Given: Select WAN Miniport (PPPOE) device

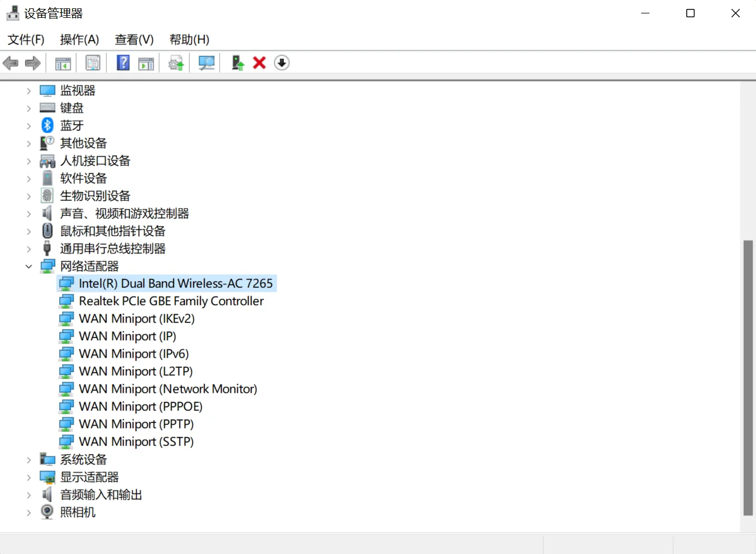Looking at the screenshot, I should pos(140,406).
